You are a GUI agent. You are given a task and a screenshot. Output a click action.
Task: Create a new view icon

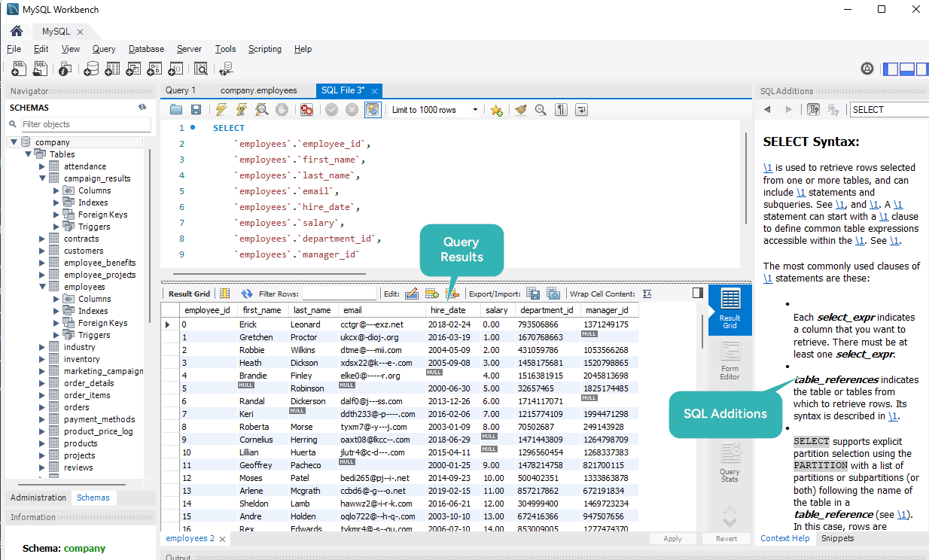tap(133, 68)
